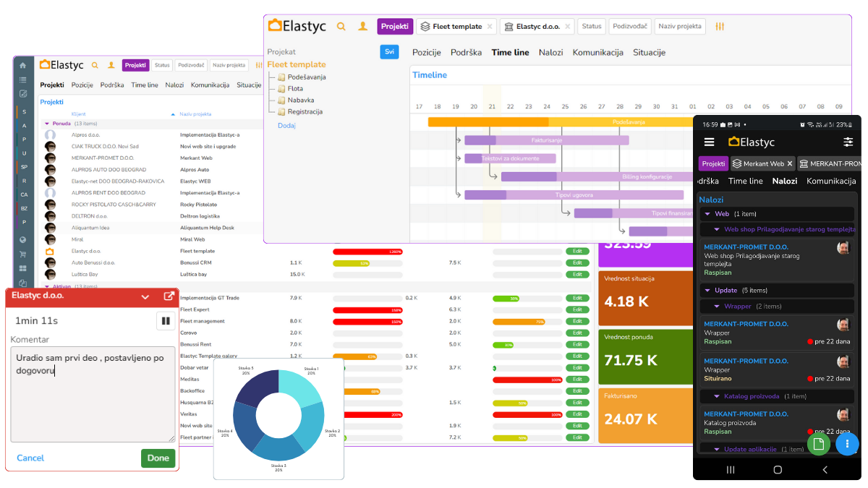Click the Fleet template red progress bar
Screen dimensions: 868x488
click(x=367, y=252)
